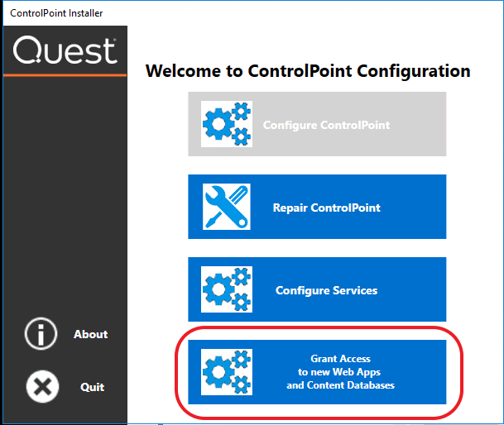Click the gears icon on Grant Access button
This screenshot has height=425, width=504.
[227, 372]
